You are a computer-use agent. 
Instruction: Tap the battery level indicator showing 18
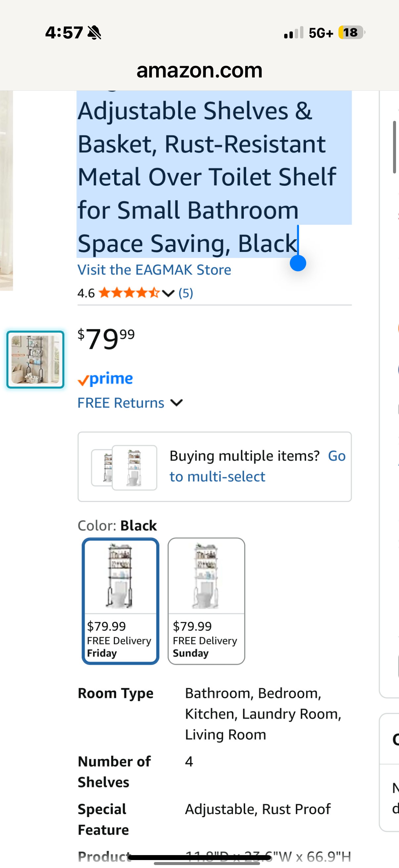click(351, 33)
